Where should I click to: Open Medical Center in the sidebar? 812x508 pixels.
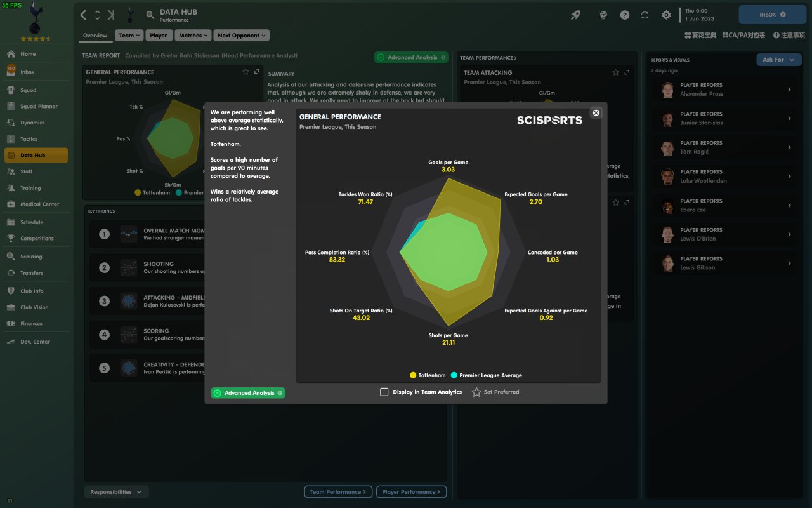(36, 204)
